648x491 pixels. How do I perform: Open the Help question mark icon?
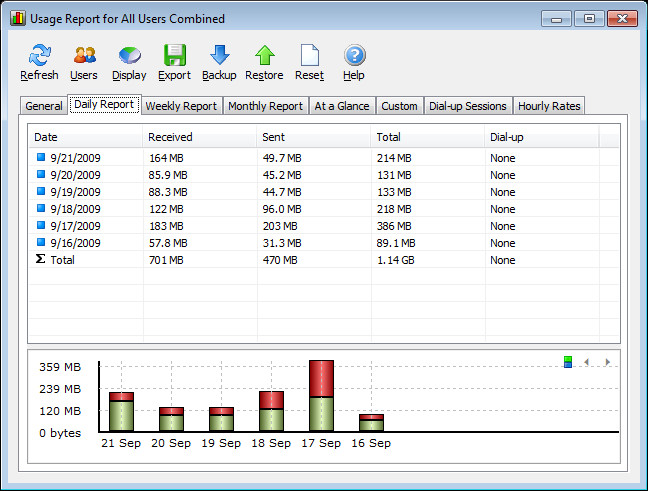click(x=355, y=55)
